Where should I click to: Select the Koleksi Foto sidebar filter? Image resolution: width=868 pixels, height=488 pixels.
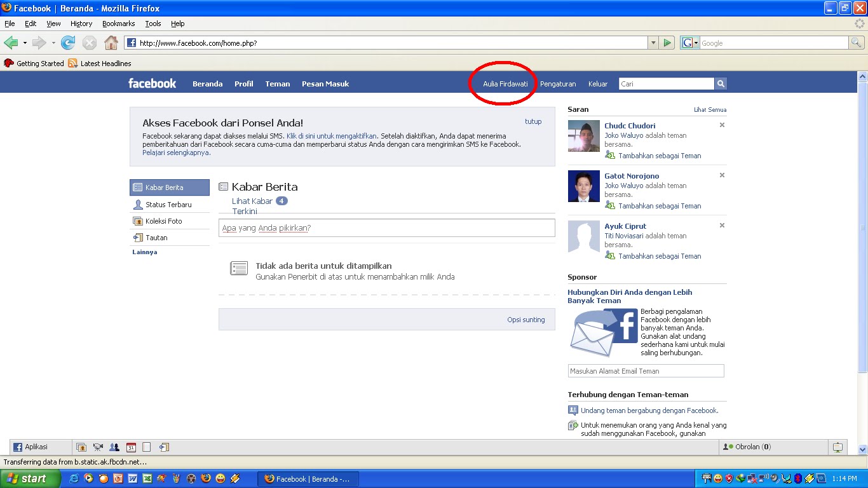tap(170, 221)
